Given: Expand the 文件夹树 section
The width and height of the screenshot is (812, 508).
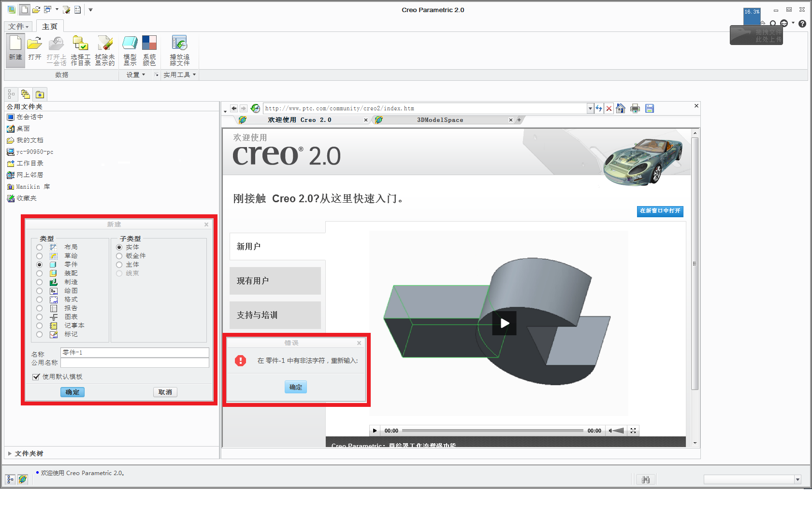Looking at the screenshot, I should tap(10, 454).
